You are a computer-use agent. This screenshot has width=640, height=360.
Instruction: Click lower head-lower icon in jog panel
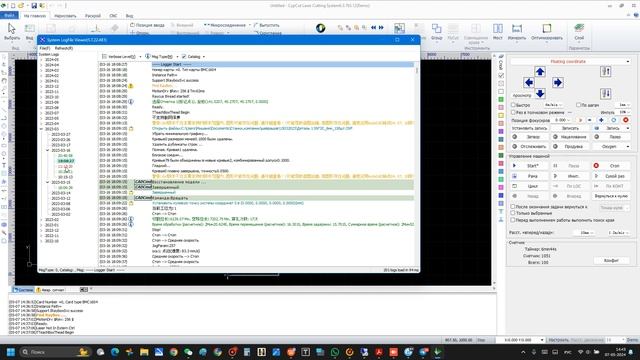(x=605, y=94)
